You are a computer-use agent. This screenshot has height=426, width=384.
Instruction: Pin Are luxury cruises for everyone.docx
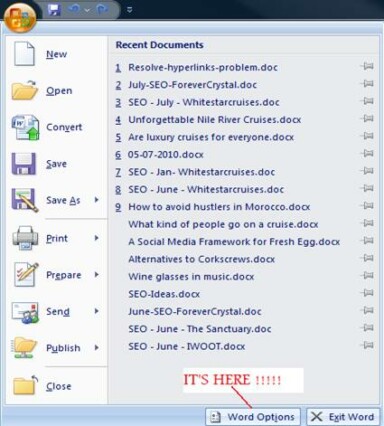coord(367,136)
